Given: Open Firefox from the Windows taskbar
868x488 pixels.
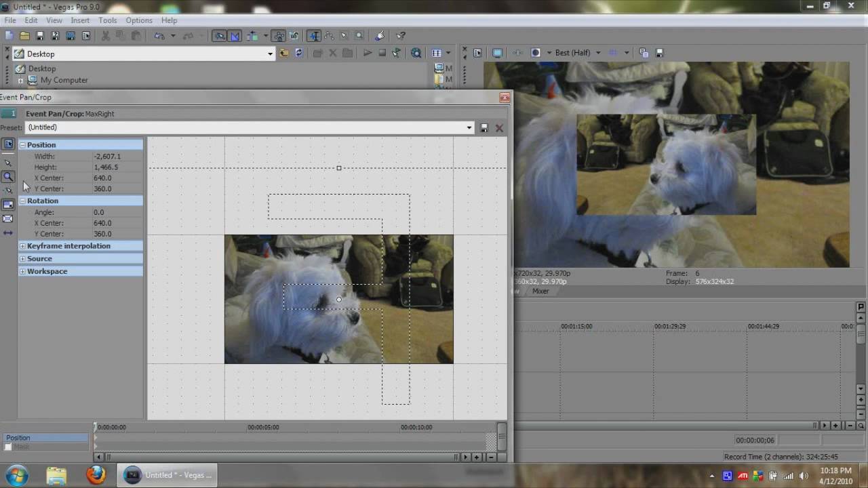Looking at the screenshot, I should 96,475.
